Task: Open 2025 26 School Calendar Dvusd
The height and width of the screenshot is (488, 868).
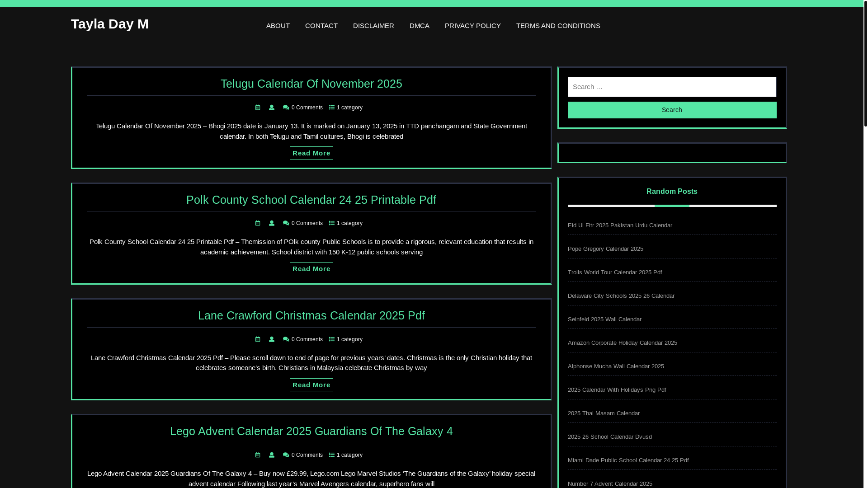Action: tap(610, 437)
